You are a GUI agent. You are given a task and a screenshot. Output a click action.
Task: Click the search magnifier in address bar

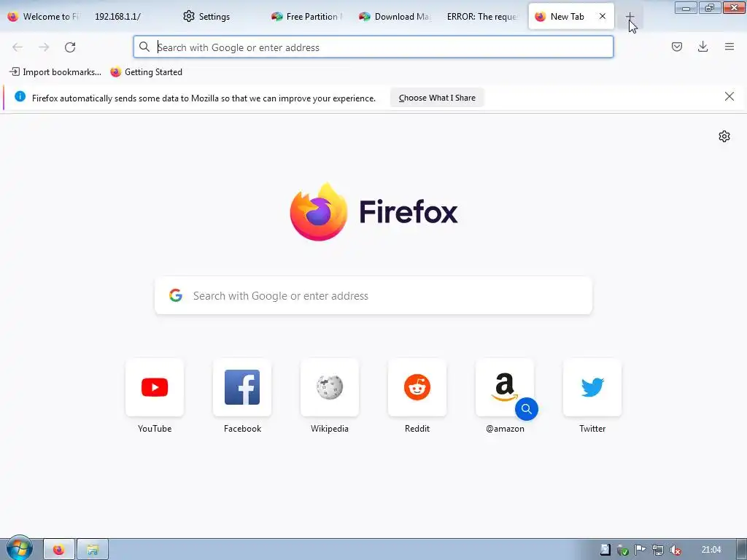point(144,47)
